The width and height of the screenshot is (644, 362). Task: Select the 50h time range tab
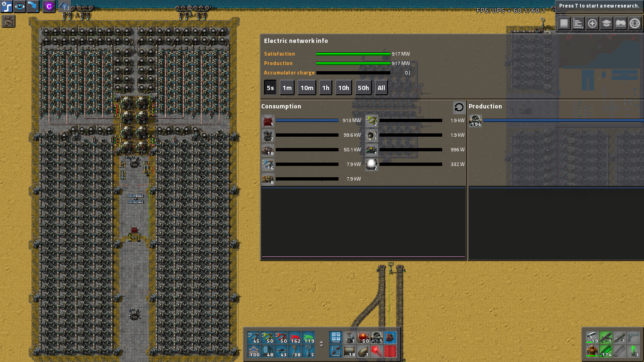pos(363,88)
